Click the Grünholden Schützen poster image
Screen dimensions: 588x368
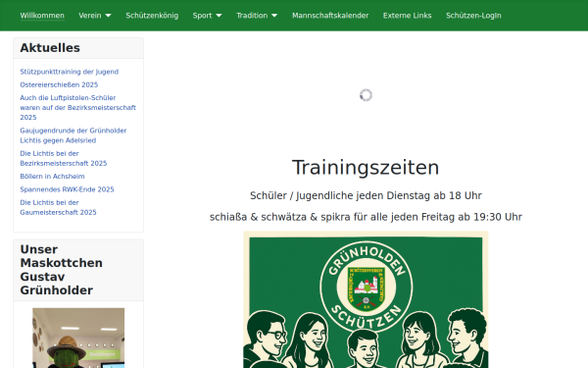[x=366, y=299]
